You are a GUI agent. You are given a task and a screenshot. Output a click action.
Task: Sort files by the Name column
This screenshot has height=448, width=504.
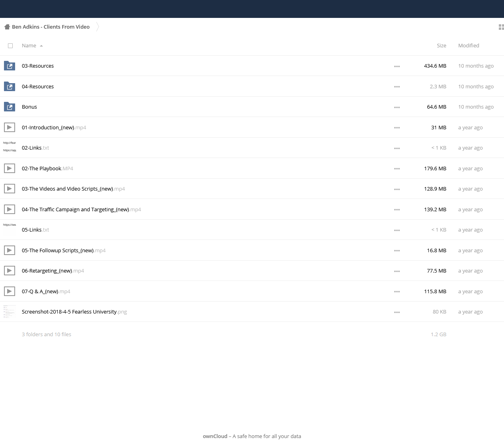tap(29, 45)
